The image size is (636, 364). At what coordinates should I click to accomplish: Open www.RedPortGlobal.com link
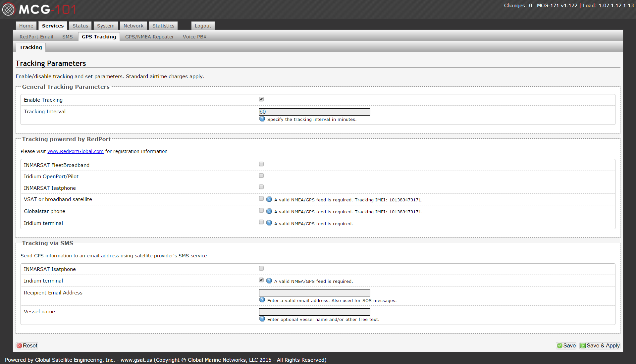76,151
